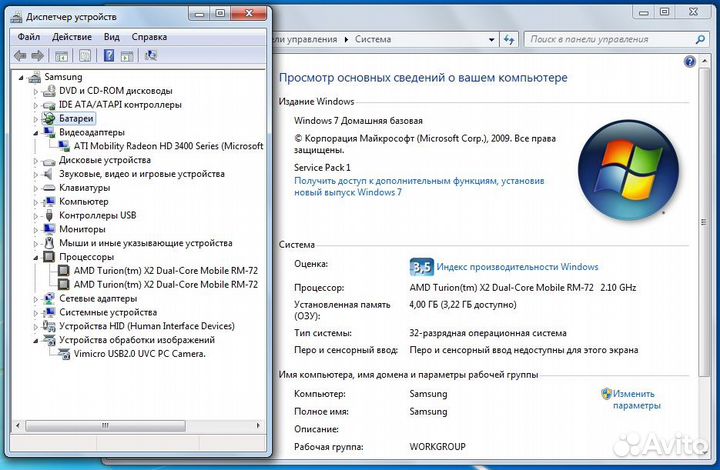This screenshot has height=470, width=720.
Task: Expand the IDE ATA/ATAPI контроллеры node
Action: coord(36,105)
